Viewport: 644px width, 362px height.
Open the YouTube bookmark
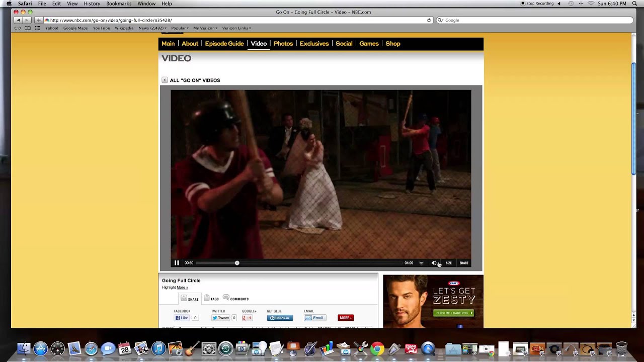pyautogui.click(x=101, y=28)
